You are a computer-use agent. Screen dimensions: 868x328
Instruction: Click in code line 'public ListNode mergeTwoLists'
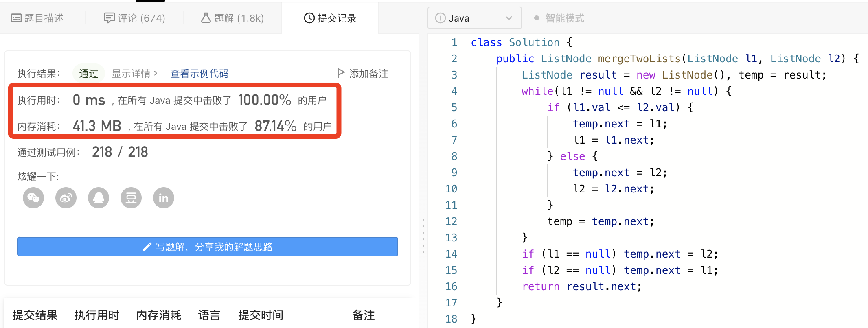677,59
